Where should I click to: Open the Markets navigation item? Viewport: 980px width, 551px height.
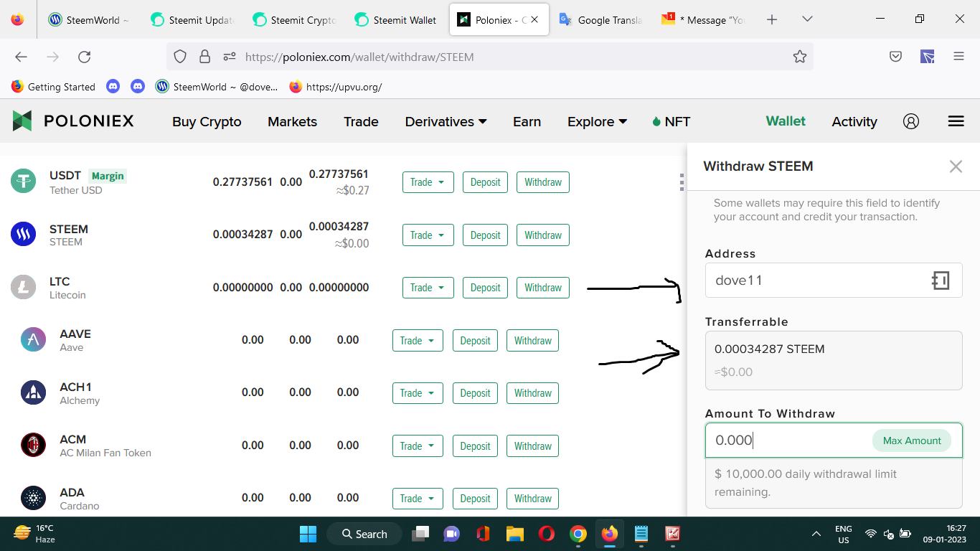292,122
